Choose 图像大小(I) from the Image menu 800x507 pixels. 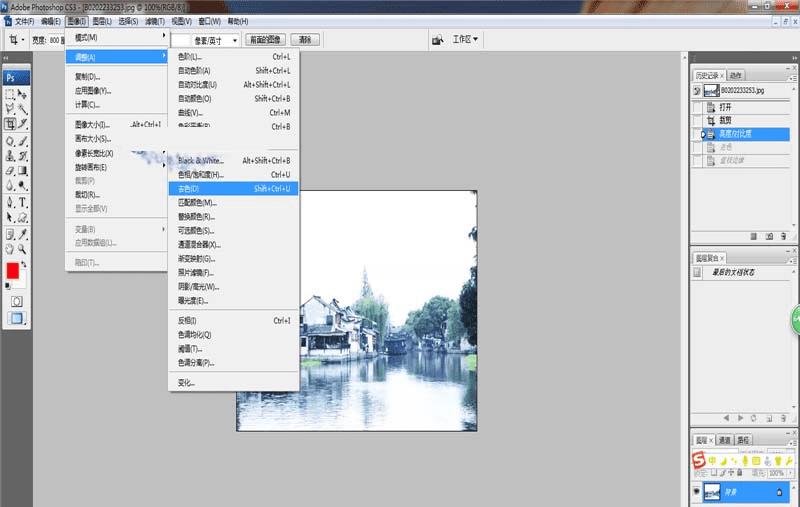[x=117, y=124]
